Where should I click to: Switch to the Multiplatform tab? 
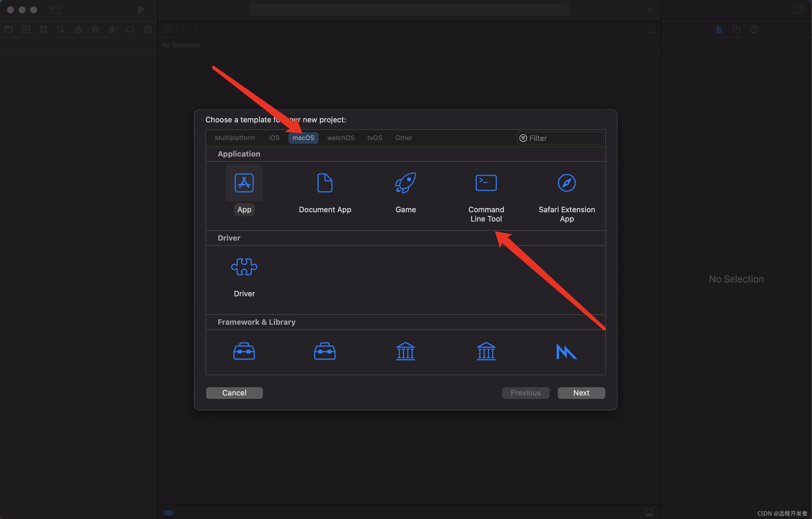(x=235, y=138)
